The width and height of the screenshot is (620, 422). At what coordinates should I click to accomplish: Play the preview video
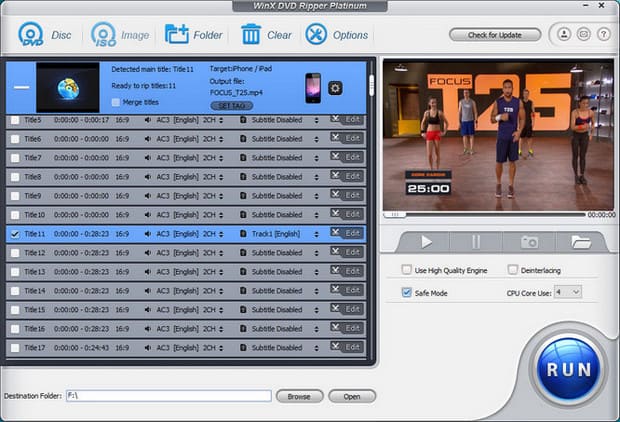pyautogui.click(x=426, y=242)
